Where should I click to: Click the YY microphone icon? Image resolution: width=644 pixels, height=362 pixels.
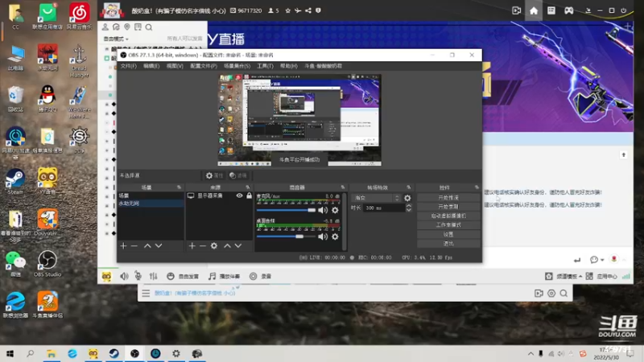[138, 276]
